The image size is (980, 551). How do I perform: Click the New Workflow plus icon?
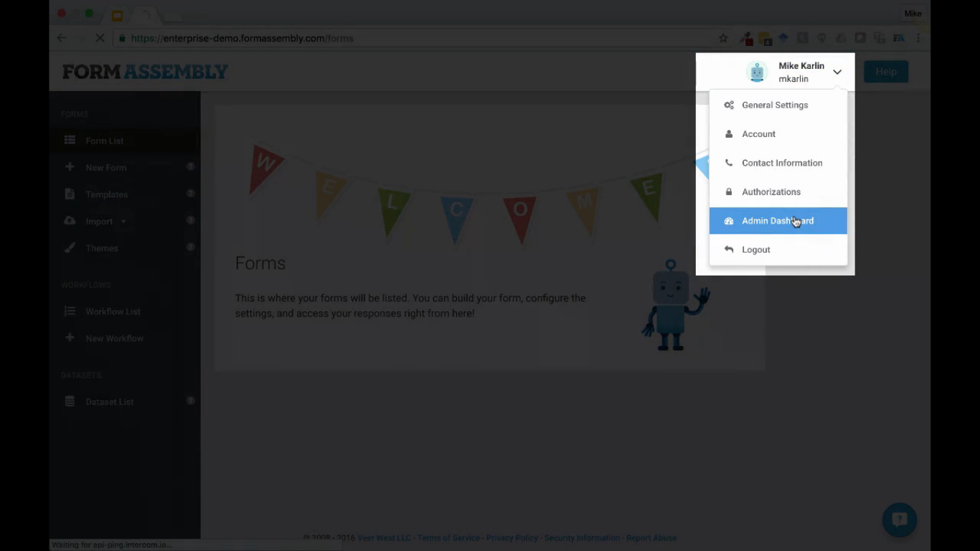70,337
